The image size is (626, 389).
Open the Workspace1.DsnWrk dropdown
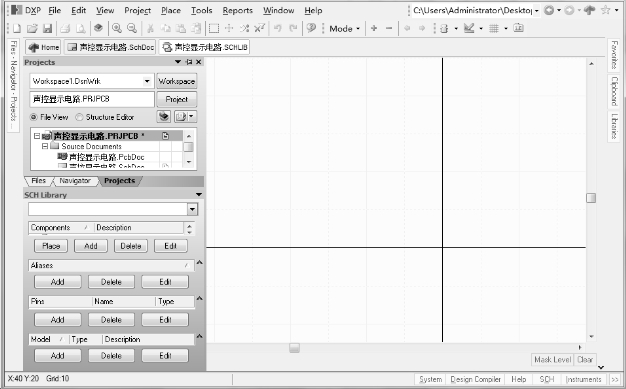[147, 81]
